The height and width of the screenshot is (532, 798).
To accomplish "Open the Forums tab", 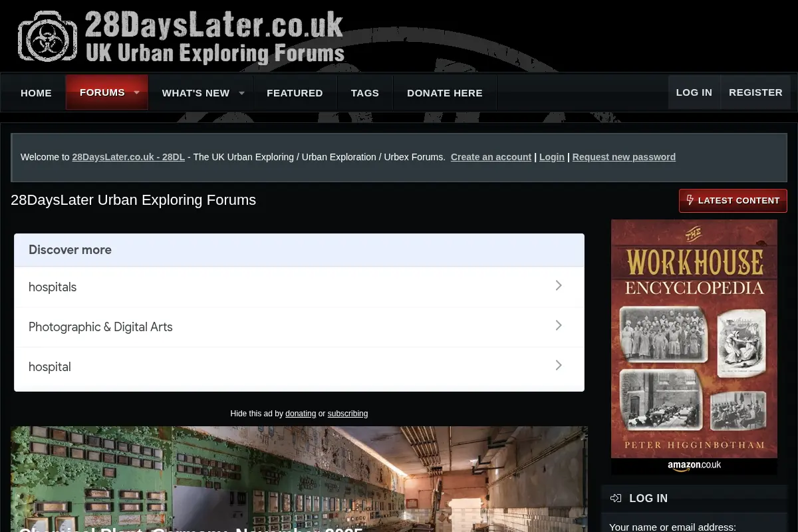I will [102, 92].
